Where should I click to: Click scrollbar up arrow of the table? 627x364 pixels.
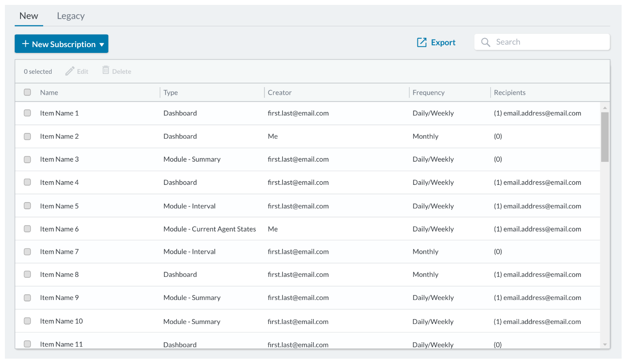tap(605, 108)
